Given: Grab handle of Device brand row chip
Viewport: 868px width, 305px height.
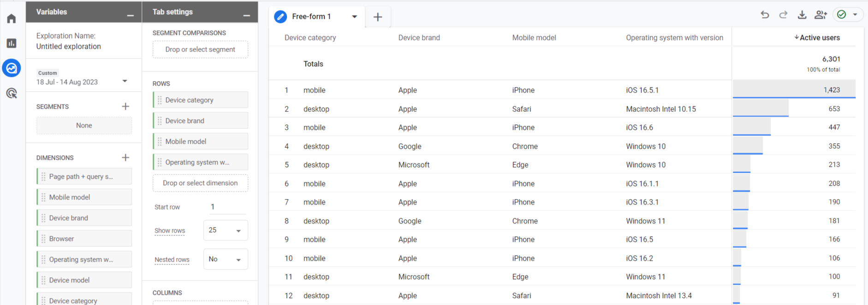Looking at the screenshot, I should 160,121.
